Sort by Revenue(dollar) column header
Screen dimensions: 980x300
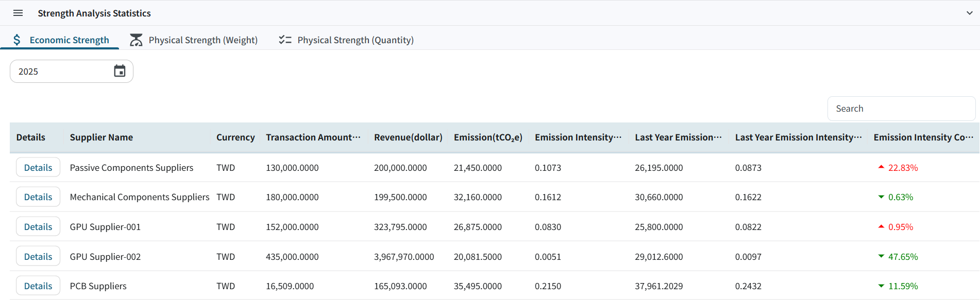click(408, 137)
